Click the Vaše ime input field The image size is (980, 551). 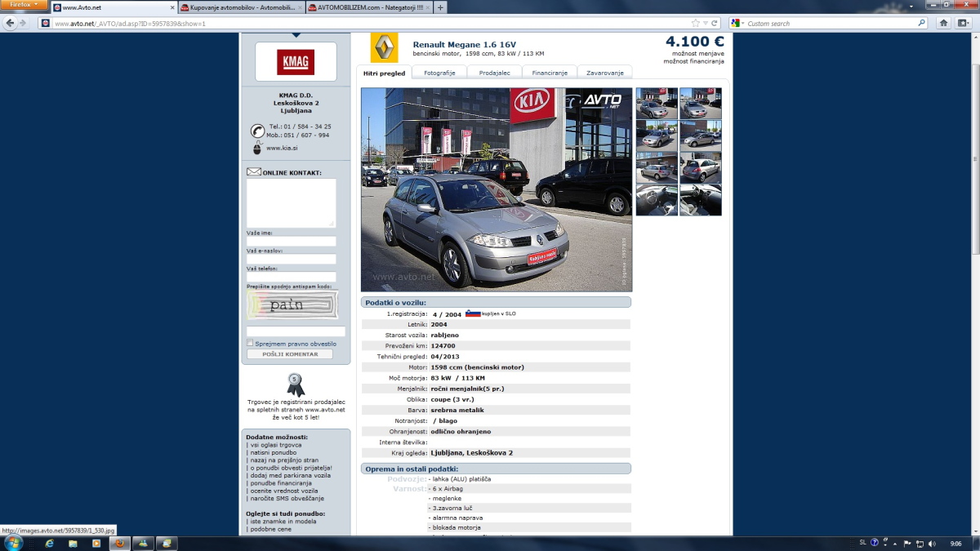pos(292,242)
